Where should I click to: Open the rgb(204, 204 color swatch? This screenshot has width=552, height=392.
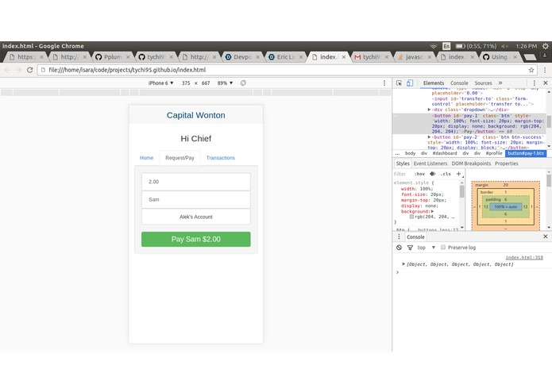coord(411,217)
